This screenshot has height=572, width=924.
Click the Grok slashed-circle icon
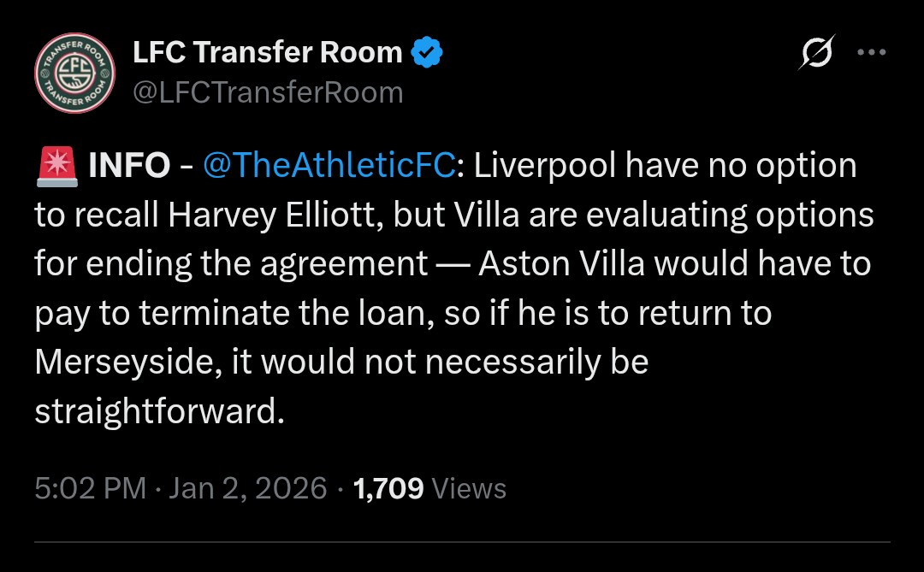pos(815,56)
